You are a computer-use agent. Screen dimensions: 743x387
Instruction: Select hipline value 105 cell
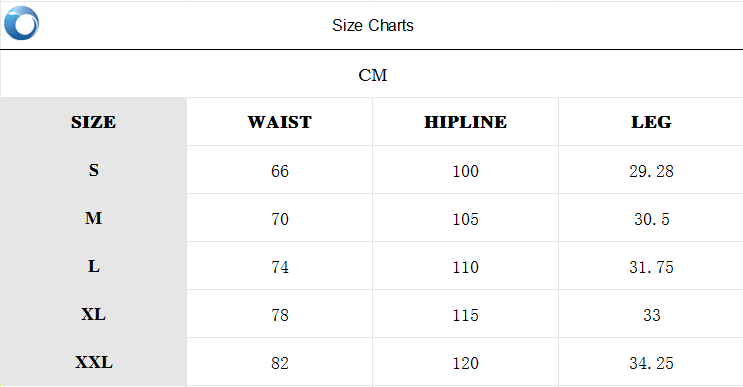[x=465, y=219]
